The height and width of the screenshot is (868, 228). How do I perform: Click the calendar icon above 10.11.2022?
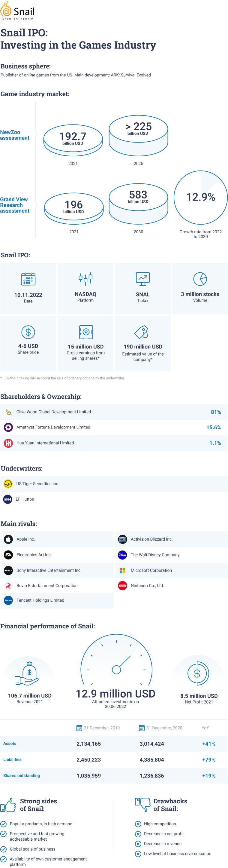[x=28, y=279]
